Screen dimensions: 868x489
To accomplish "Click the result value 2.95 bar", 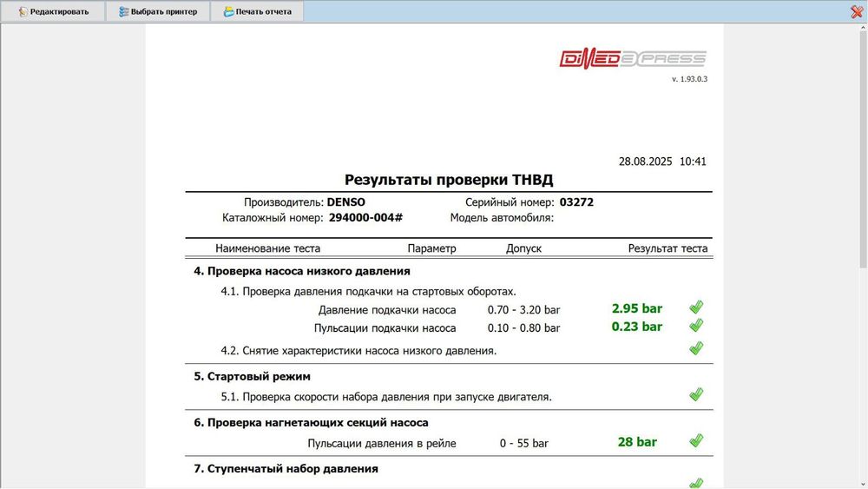I will 637,308.
